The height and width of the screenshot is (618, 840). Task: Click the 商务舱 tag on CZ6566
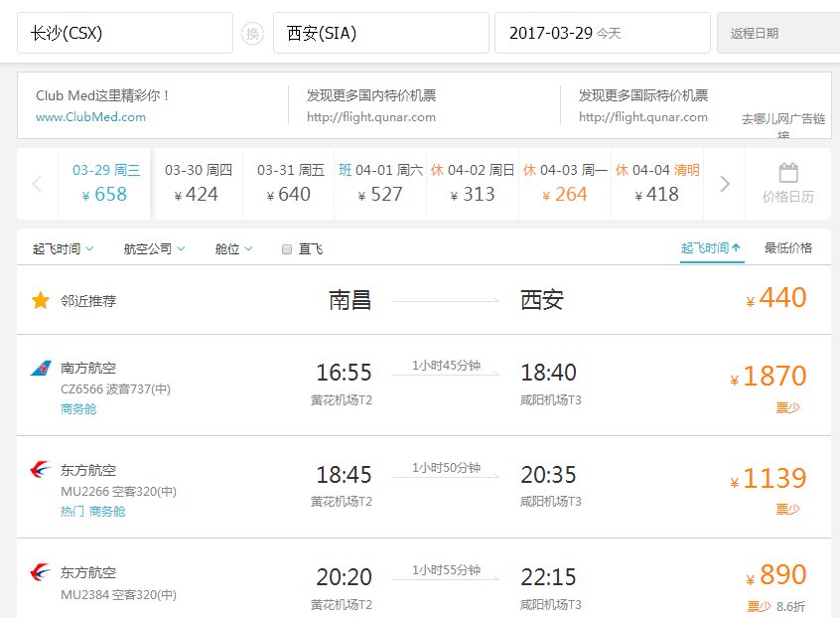78,409
